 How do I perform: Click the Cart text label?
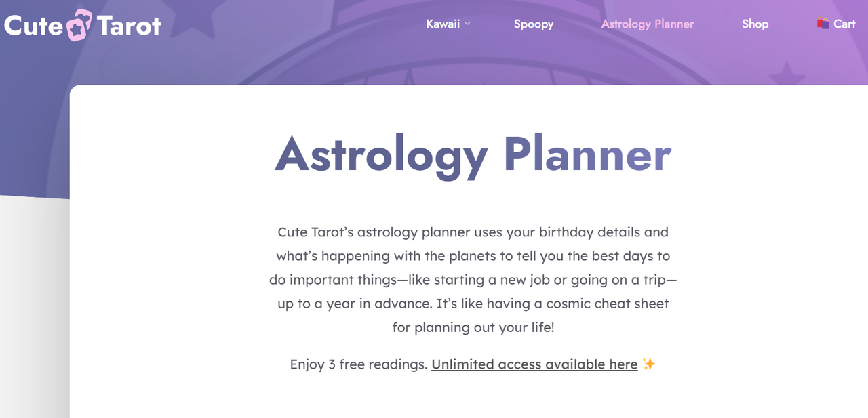pyautogui.click(x=844, y=24)
